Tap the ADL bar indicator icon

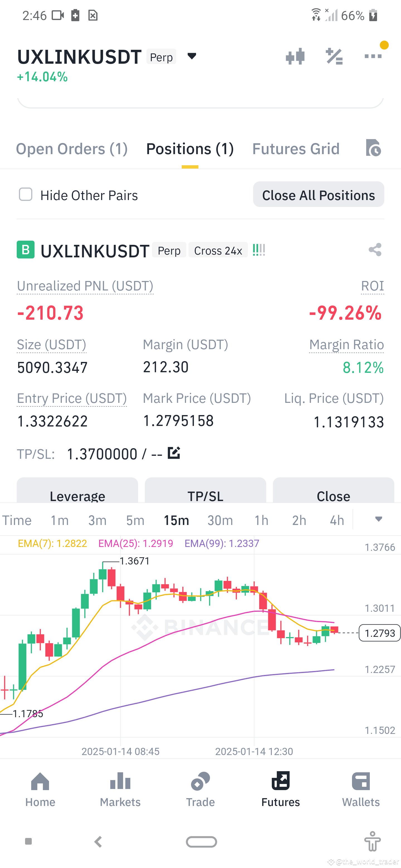(259, 250)
